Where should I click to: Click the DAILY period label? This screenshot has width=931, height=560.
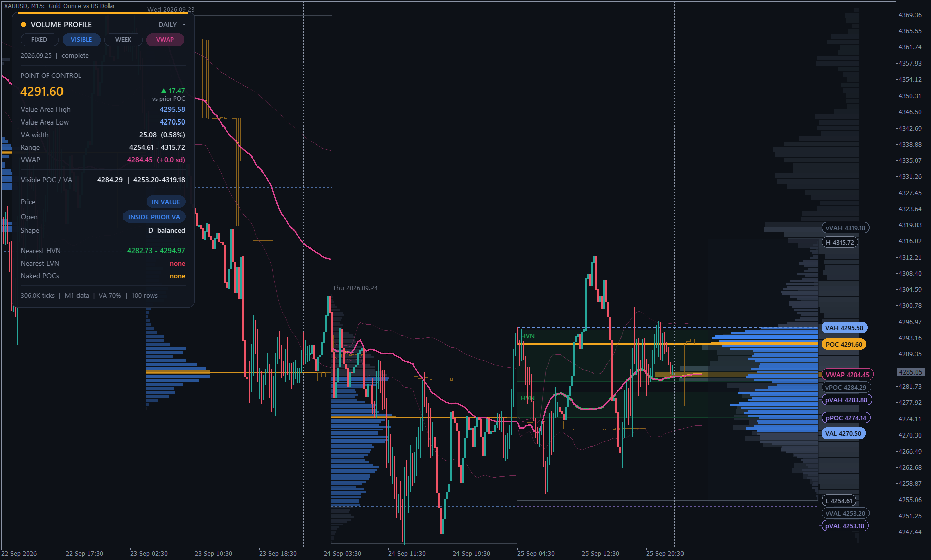(x=167, y=25)
